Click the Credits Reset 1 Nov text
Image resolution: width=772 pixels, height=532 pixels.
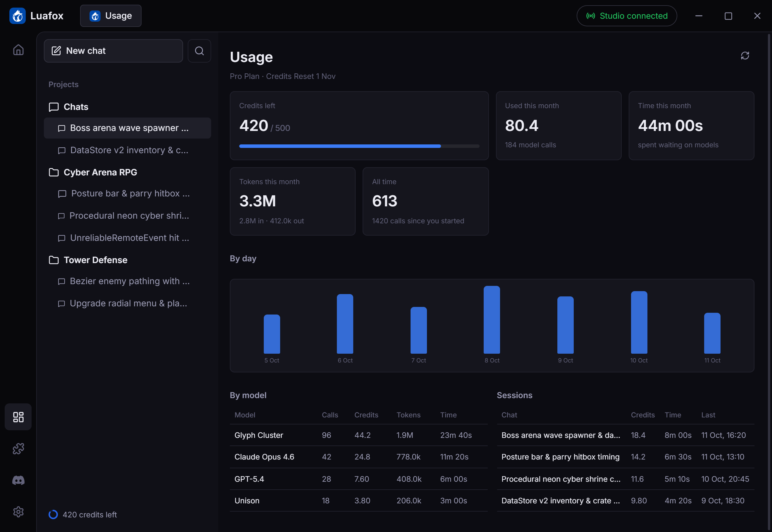[x=300, y=76]
